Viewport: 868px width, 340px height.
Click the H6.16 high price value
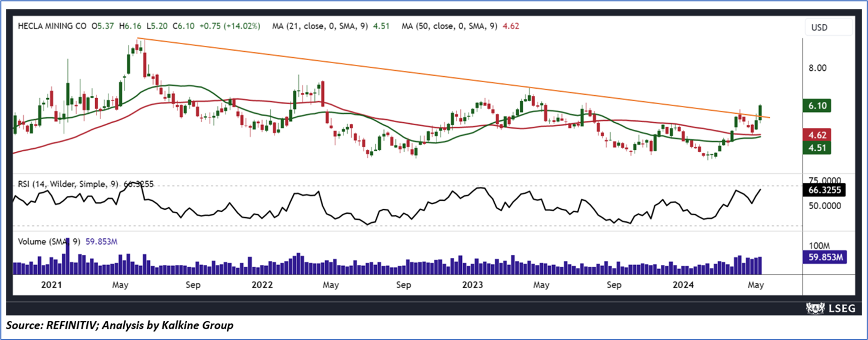[131, 26]
